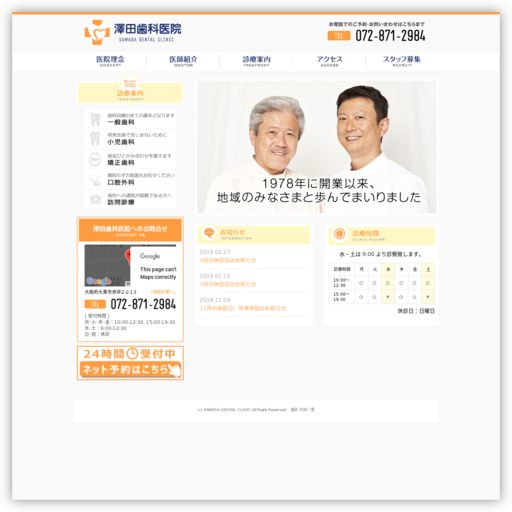Click the address text 大阪府大東市赤井2-2-13
The image size is (512, 512).
110,292
